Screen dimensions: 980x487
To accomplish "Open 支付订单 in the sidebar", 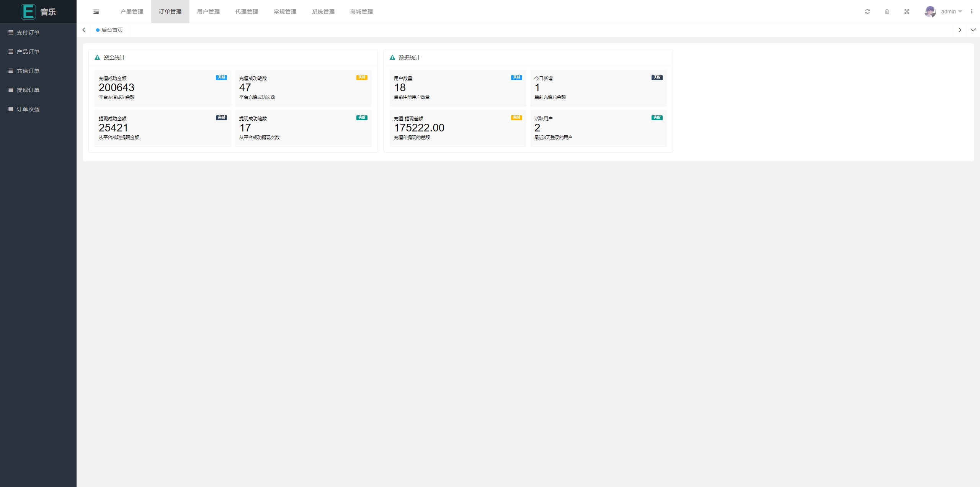I will [x=28, y=33].
